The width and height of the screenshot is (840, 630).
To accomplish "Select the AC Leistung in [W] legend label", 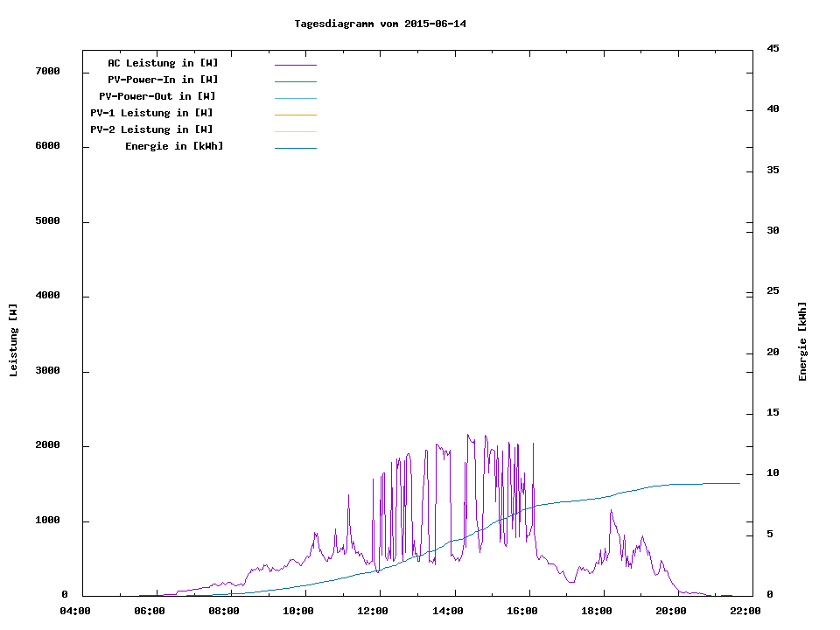I will tap(163, 63).
